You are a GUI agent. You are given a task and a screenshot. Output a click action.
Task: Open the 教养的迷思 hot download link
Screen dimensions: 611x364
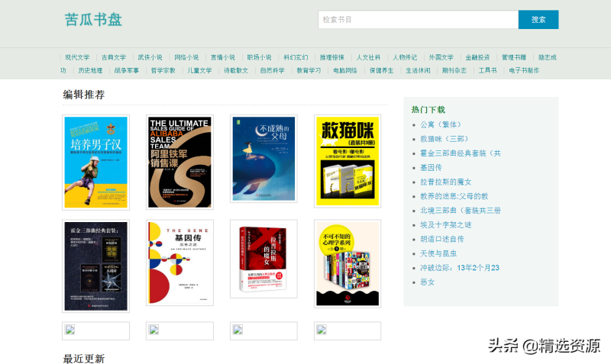click(454, 196)
